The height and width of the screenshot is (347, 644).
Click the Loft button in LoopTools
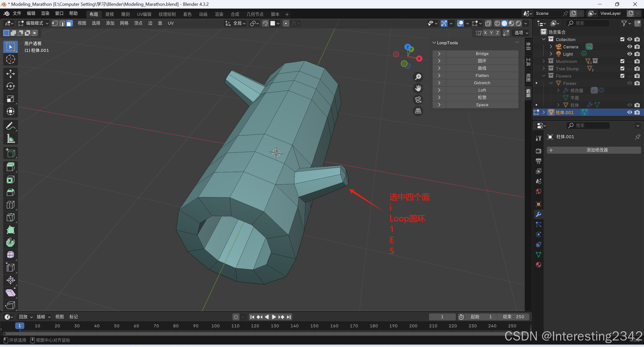click(x=482, y=90)
